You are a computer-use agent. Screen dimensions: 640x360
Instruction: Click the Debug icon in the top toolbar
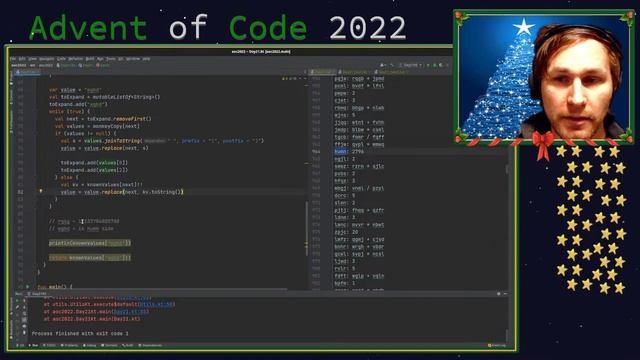click(435, 65)
